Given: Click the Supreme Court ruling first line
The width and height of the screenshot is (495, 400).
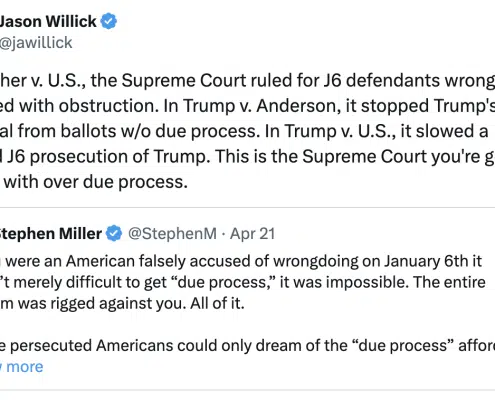Looking at the screenshot, I should coord(247,81).
